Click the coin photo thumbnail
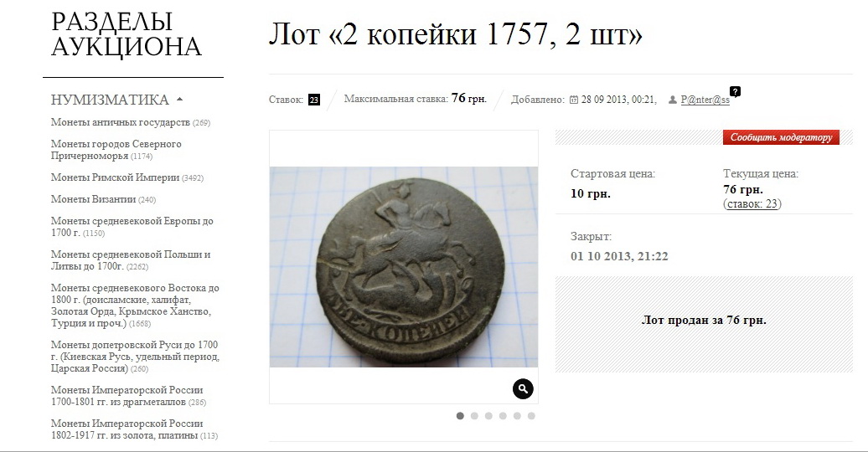 click(404, 267)
